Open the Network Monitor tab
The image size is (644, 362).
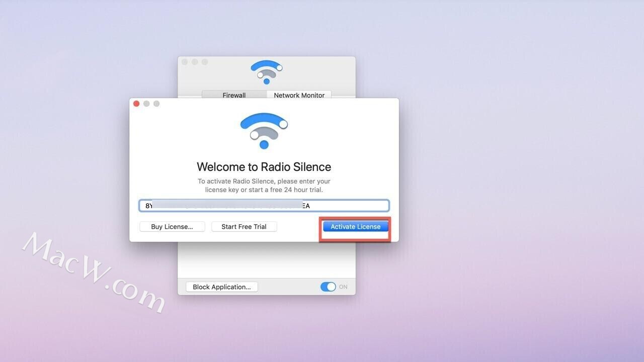pos(299,95)
